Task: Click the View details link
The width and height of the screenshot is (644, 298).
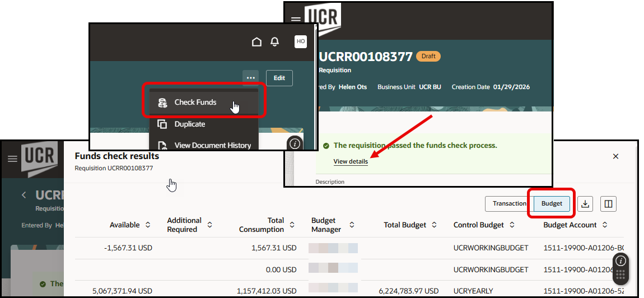Action: (x=351, y=161)
